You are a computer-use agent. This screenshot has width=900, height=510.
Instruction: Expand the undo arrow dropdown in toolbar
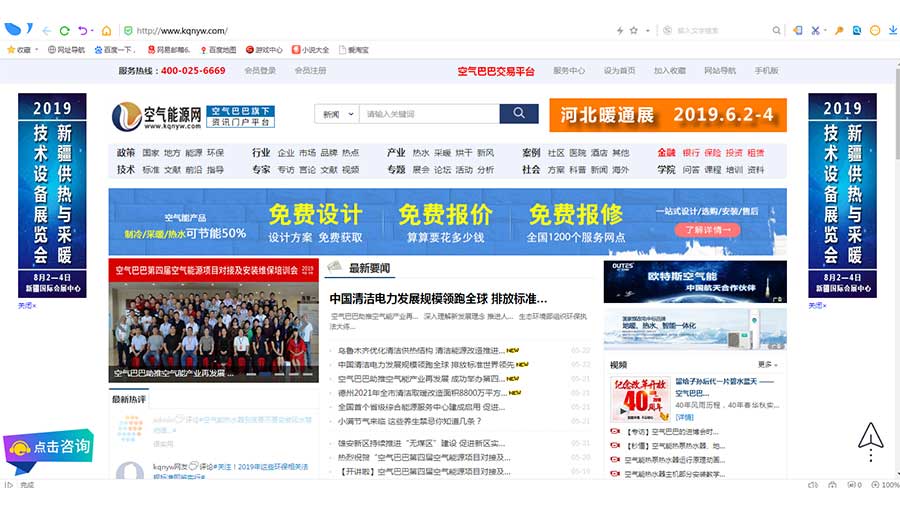pyautogui.click(x=93, y=31)
